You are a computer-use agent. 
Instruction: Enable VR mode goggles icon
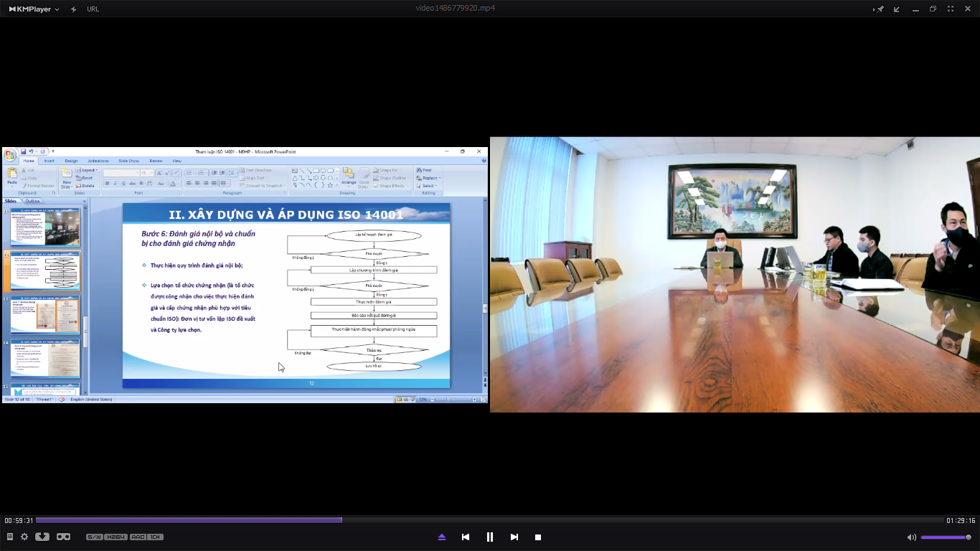coord(64,537)
